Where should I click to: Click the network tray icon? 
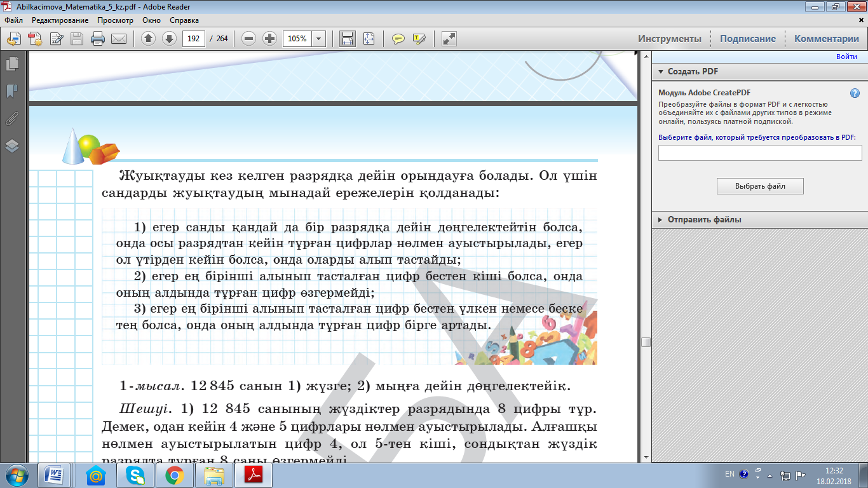786,475
